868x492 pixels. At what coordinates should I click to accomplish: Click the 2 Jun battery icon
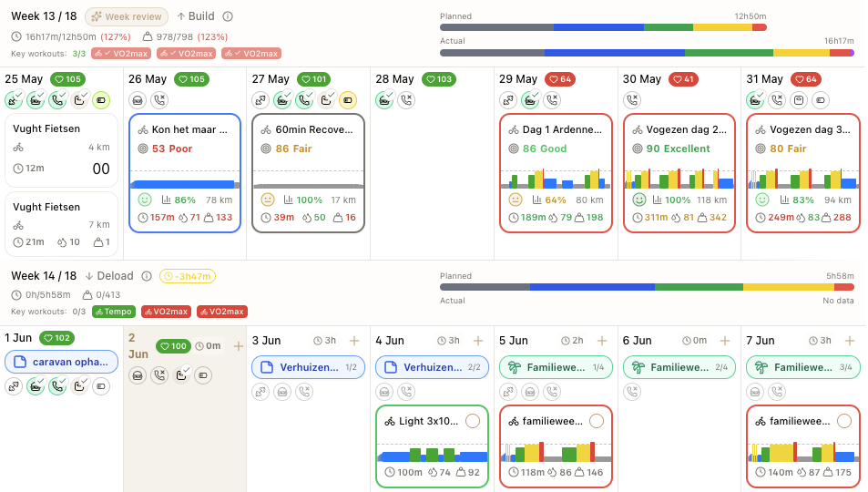point(203,375)
